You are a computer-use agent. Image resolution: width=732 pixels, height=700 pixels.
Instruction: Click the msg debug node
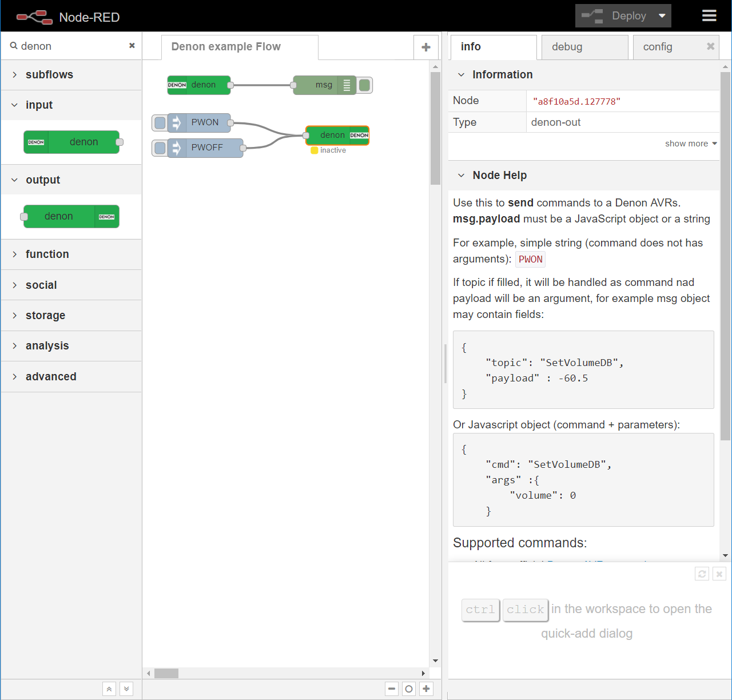click(x=324, y=85)
